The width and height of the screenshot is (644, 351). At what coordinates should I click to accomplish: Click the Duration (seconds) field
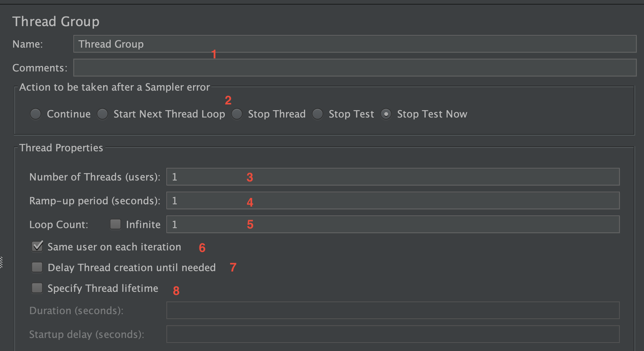tap(392, 310)
